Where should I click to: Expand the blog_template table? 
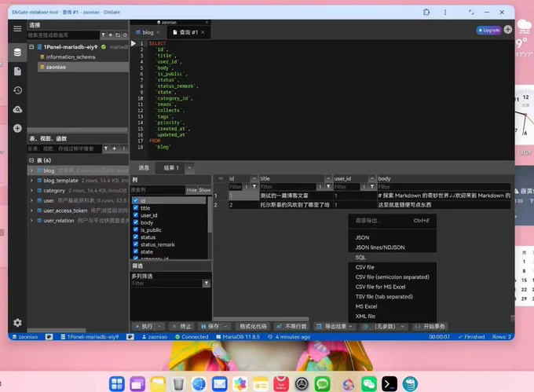coord(31,181)
